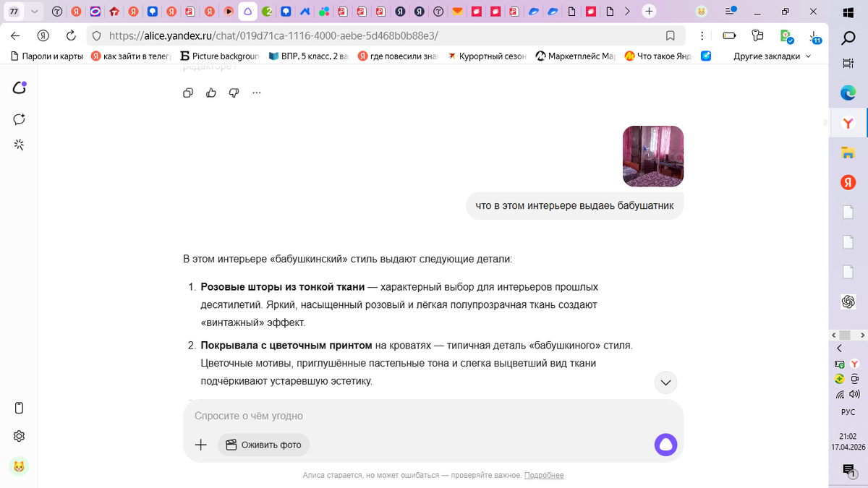868x488 pixels.
Task: Expand the Другие закладки bookmarks folder
Action: tap(772, 56)
